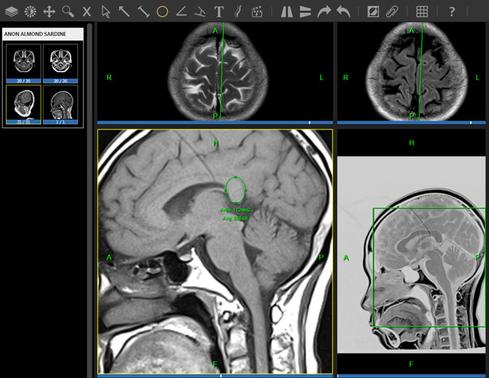The width and height of the screenshot is (489, 378).
Task: Click slice slider under the axial FLAIR viewport
Action: tap(412, 123)
